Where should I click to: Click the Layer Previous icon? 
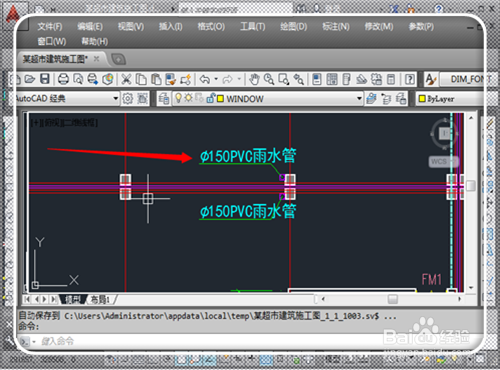point(386,99)
